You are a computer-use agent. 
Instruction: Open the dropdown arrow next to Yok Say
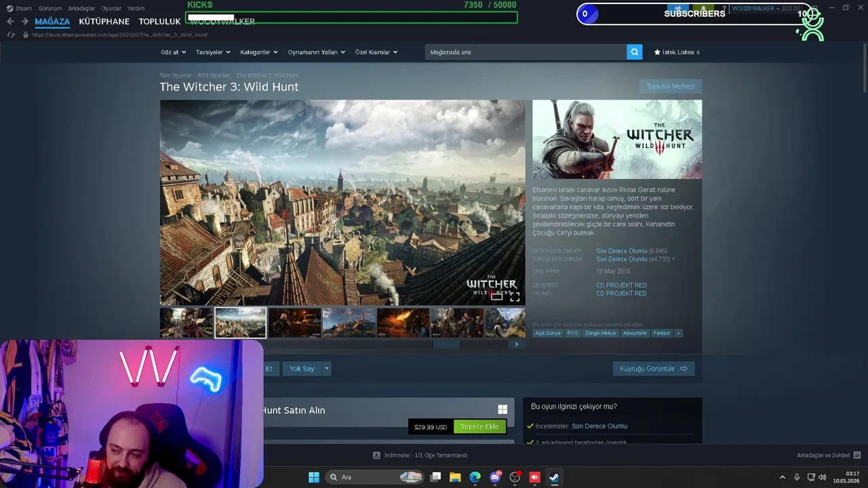point(326,369)
